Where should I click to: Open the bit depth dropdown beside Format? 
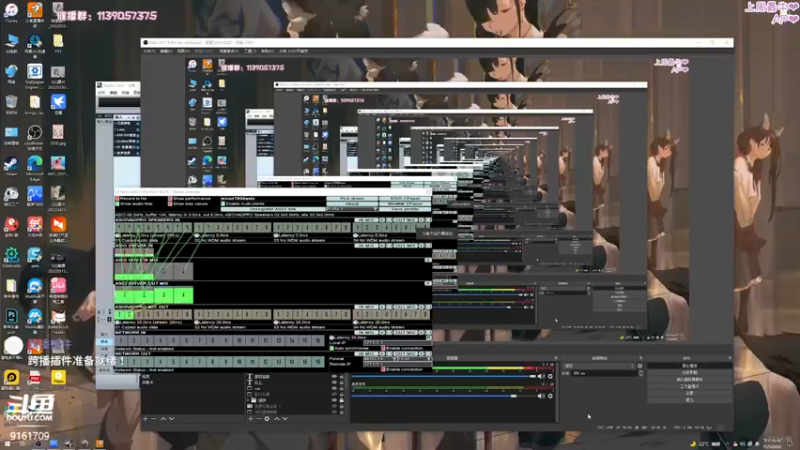tap(415, 359)
